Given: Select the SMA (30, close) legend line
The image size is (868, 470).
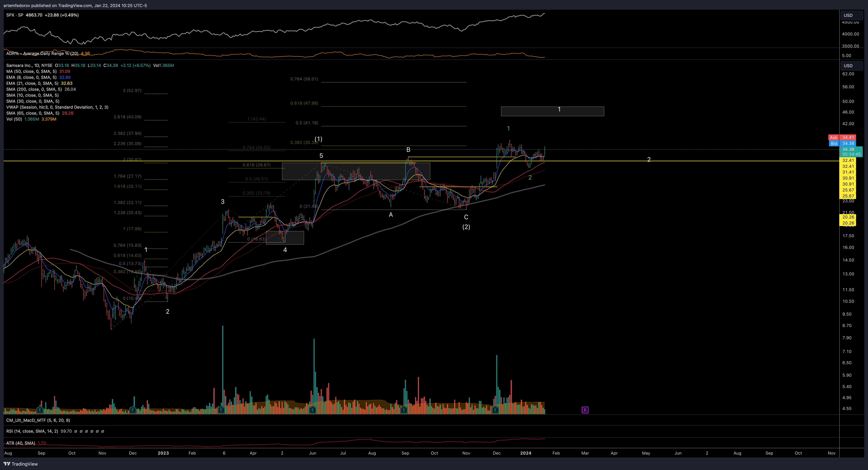Looking at the screenshot, I should 33,101.
